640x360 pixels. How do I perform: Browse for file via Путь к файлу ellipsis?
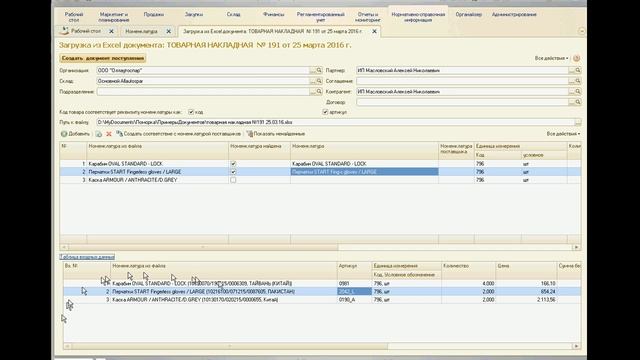point(578,122)
